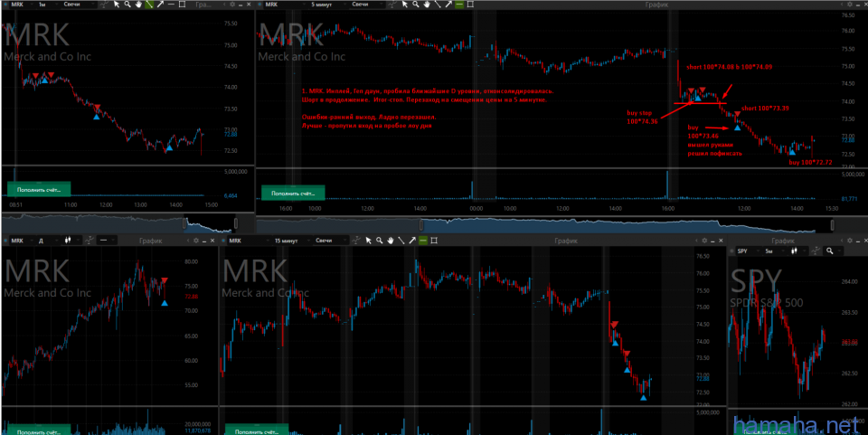Screen dimensions: 868x435
Task: Select the pointer tool in the 5-minute chart
Action: [405, 5]
